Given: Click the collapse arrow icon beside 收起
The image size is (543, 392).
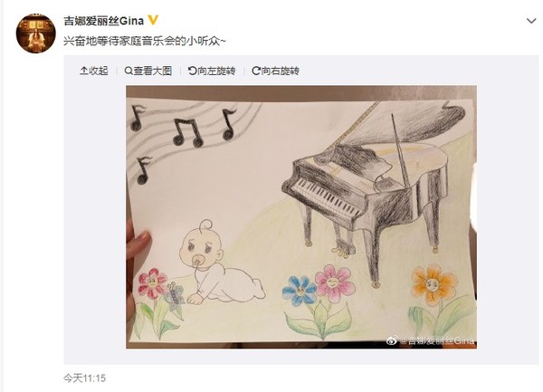Looking at the screenshot, I should [84, 71].
